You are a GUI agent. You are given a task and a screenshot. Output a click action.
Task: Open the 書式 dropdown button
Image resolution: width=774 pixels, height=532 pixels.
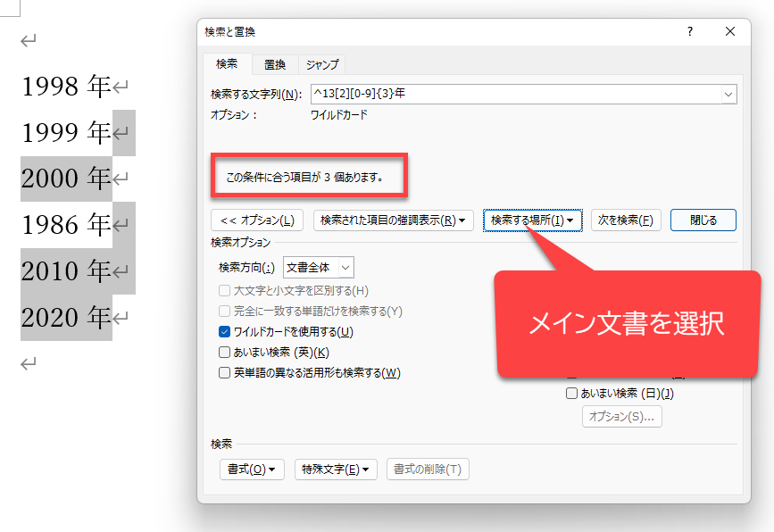point(251,470)
